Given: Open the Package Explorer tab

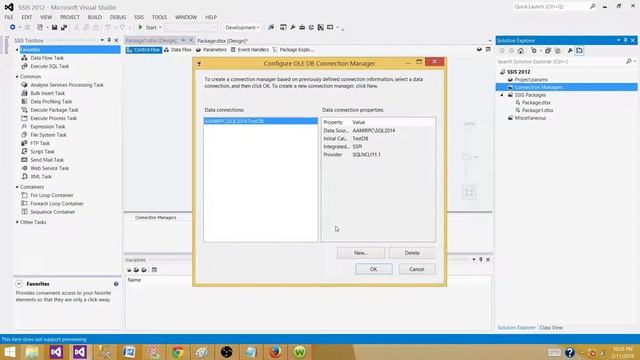Looking at the screenshot, I should coord(293,50).
